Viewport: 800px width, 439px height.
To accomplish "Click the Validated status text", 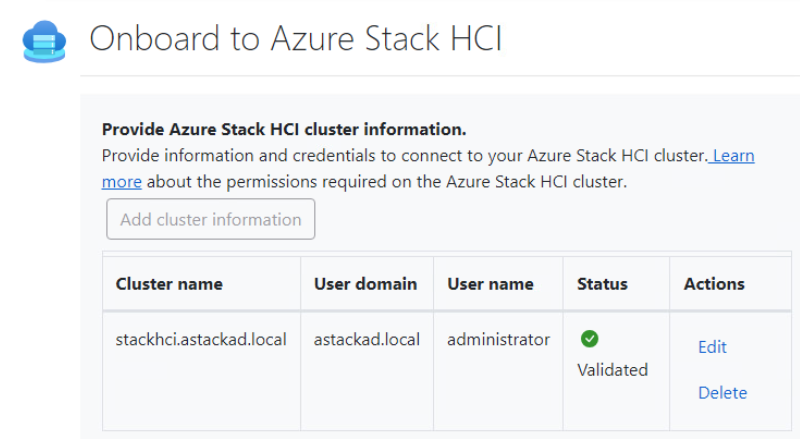I will point(612,370).
